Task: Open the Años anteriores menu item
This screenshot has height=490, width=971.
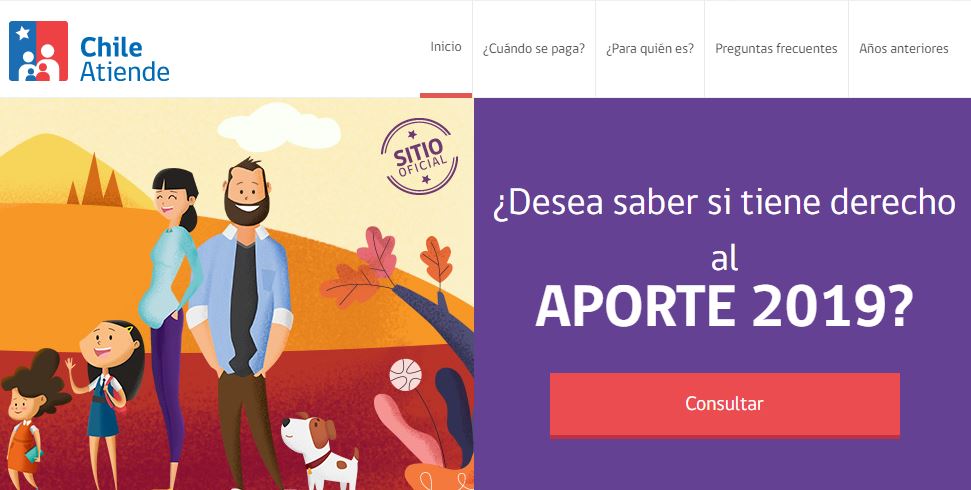Action: [x=904, y=48]
